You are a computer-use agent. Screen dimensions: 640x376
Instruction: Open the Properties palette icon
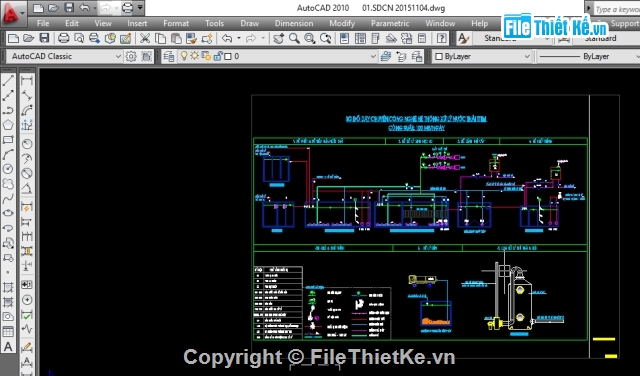coord(344,39)
